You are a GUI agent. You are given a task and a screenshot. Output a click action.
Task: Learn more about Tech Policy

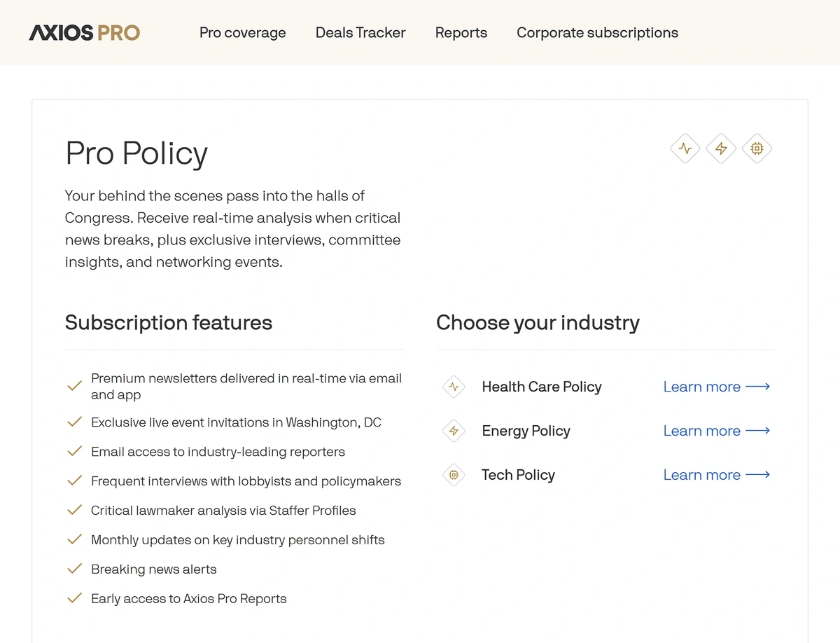coord(717,475)
